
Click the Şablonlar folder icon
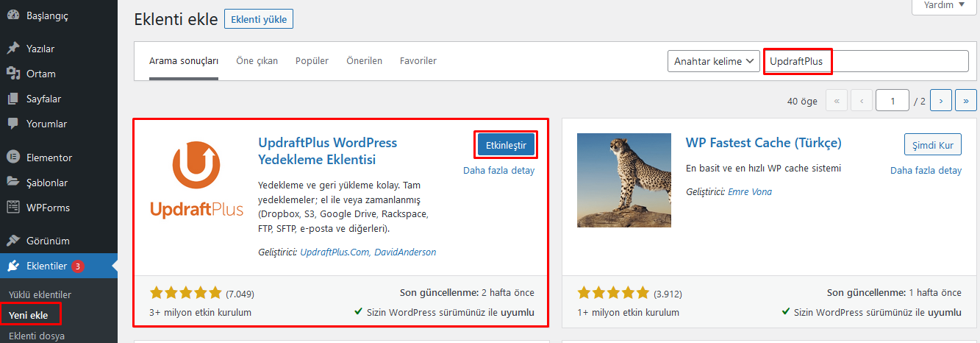[x=13, y=183]
